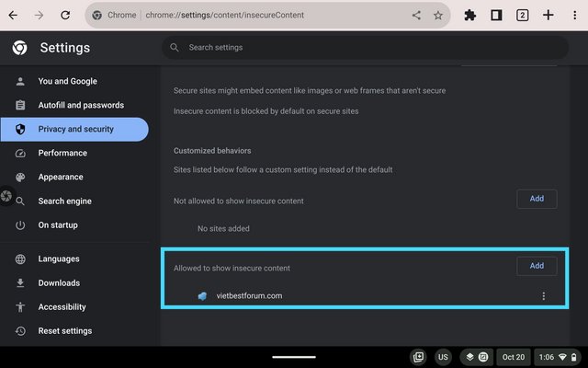Click the camera shutter icon at left edge
This screenshot has height=368, width=588.
[x=6, y=196]
